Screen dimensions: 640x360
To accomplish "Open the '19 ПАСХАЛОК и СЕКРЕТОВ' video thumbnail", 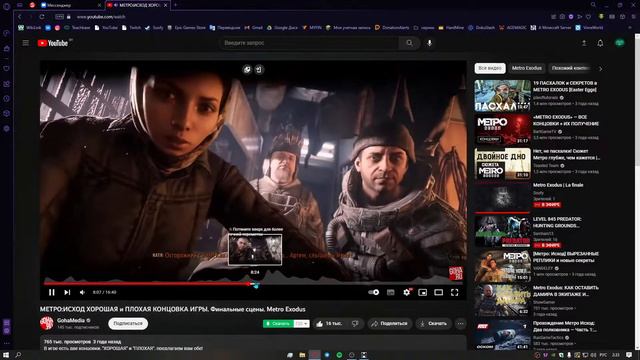I will [x=502, y=96].
